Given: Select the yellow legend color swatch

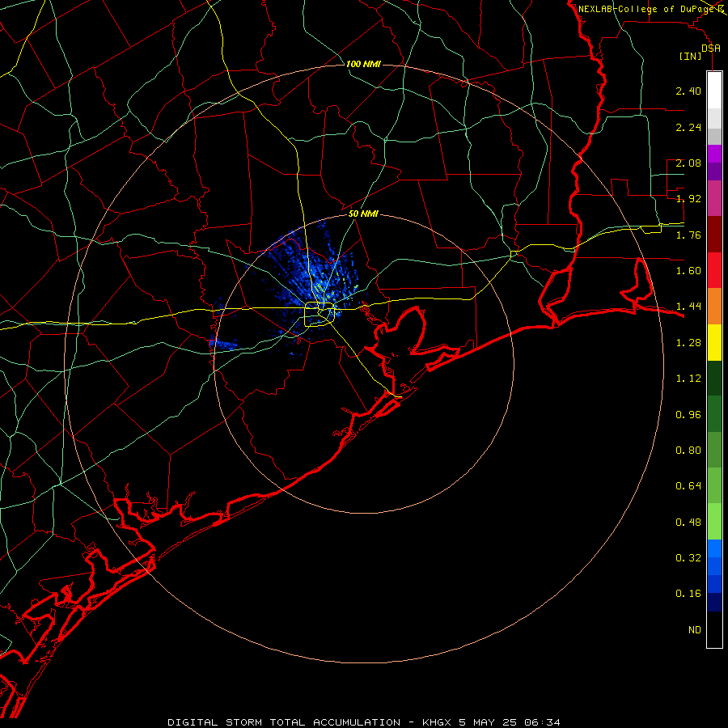Looking at the screenshot, I should click(714, 342).
